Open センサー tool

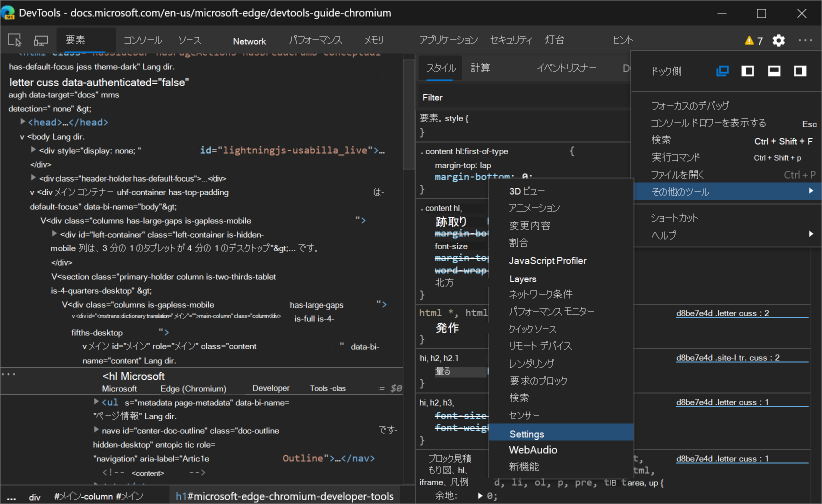pos(561,415)
